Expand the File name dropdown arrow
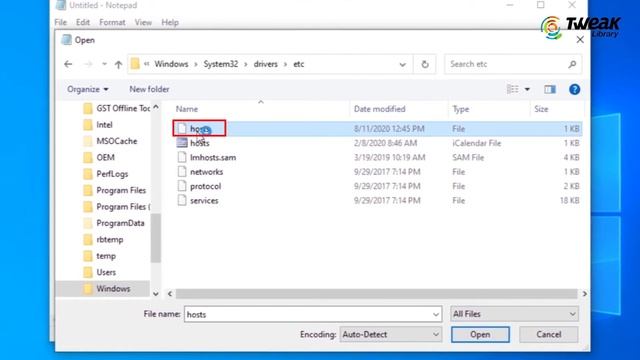 click(436, 314)
